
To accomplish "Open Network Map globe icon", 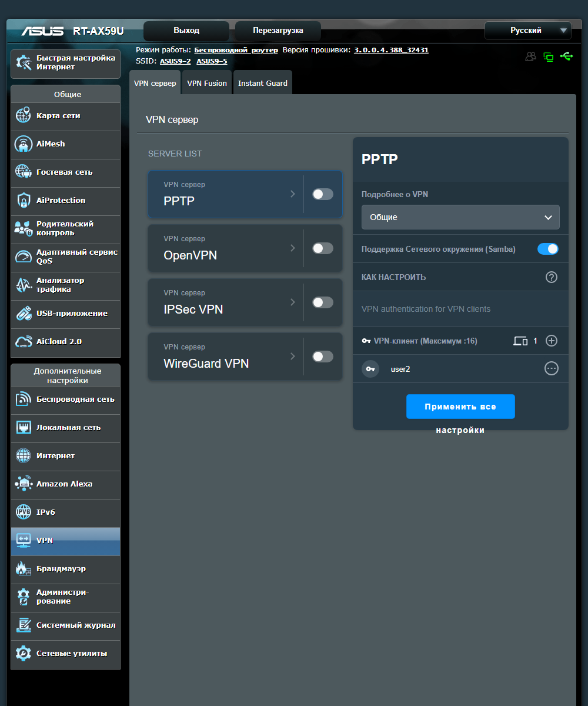I will click(x=24, y=116).
